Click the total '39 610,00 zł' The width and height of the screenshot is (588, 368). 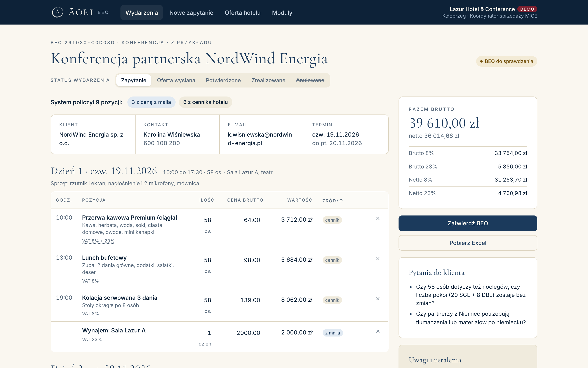[x=444, y=123]
